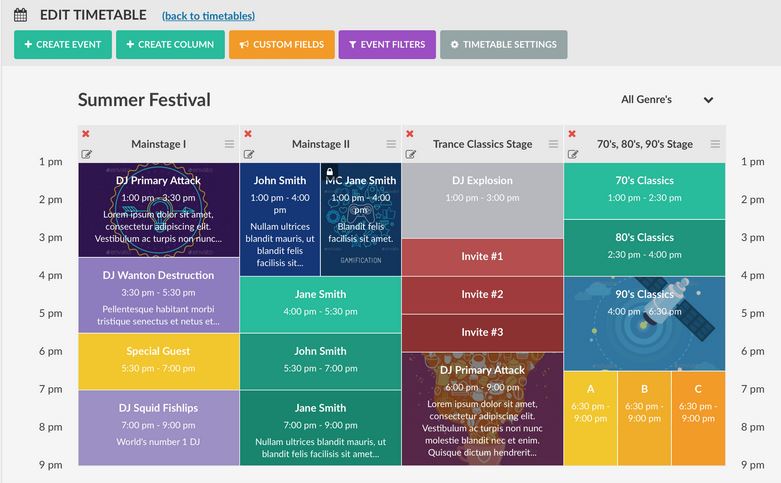Click the 70's, 80's, 90's Stage reorder handle
This screenshot has height=483, width=781.
715,144
